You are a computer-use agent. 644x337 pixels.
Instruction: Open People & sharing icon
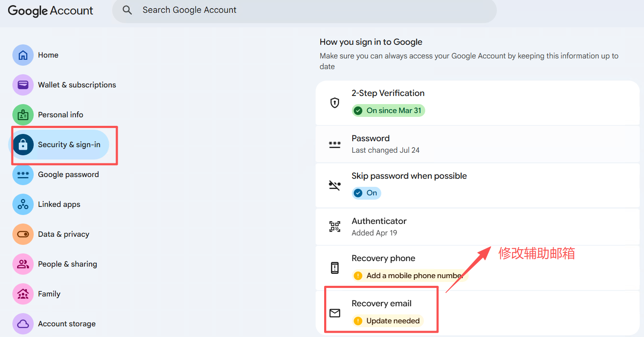coord(23,264)
